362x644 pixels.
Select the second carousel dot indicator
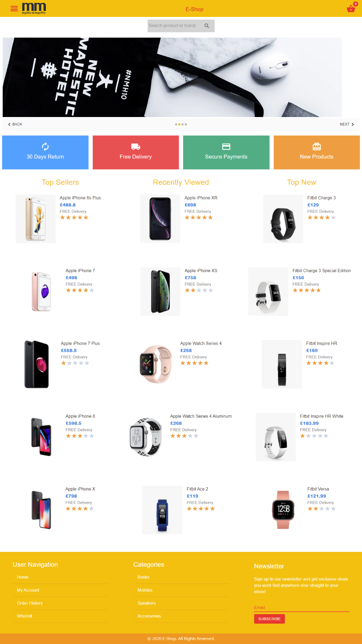(179, 125)
